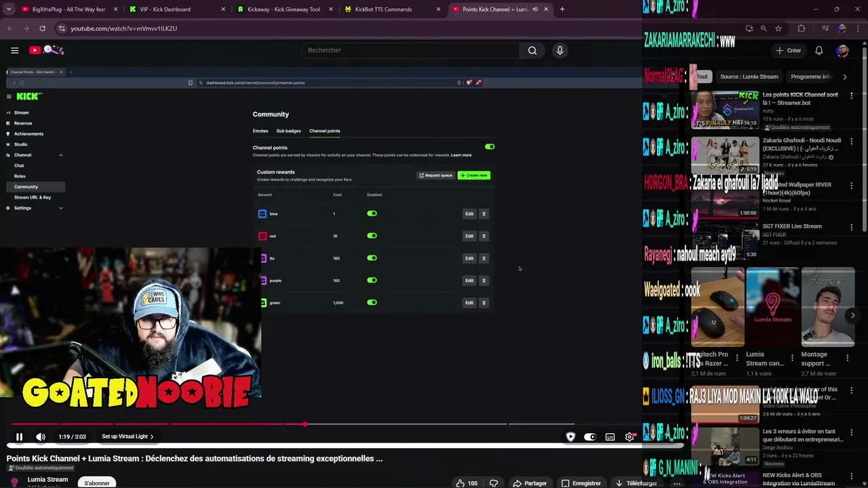Select the Sub badges tab in Kick Community

click(x=288, y=131)
